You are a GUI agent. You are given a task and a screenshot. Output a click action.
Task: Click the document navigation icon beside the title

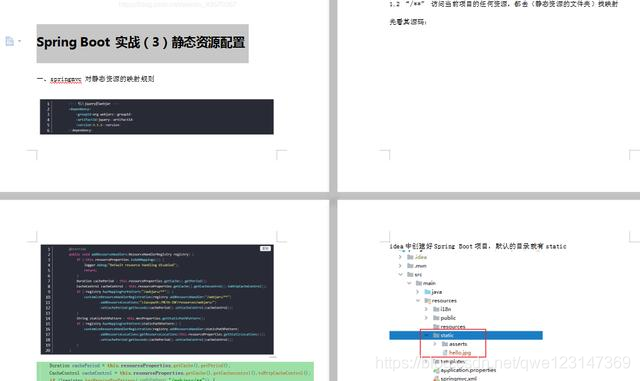[9, 41]
